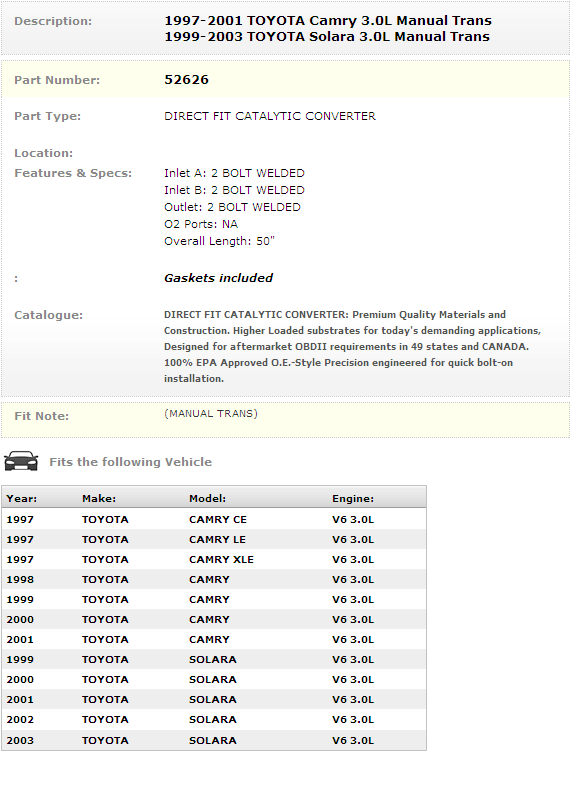The width and height of the screenshot is (570, 797).
Task: Select the 1998 Toyota Camry row
Action: point(214,579)
